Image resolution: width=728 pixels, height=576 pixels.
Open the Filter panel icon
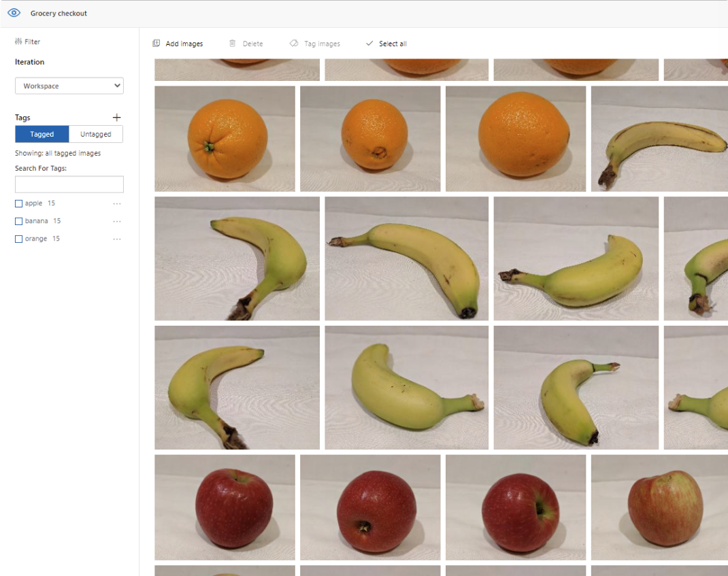(18, 41)
